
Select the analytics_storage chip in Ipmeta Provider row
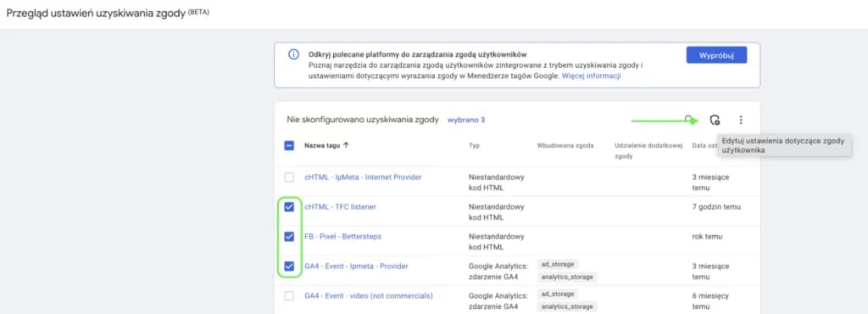pyautogui.click(x=567, y=277)
